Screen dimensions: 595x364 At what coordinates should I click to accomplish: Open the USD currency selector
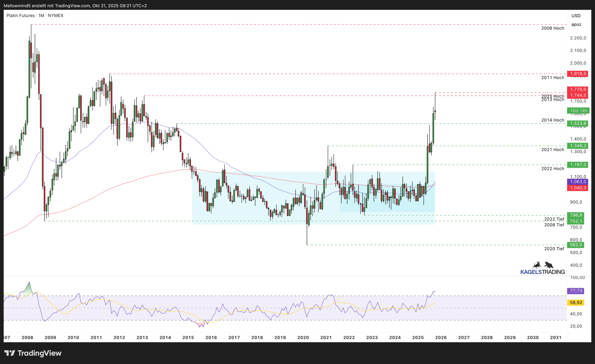[576, 16]
